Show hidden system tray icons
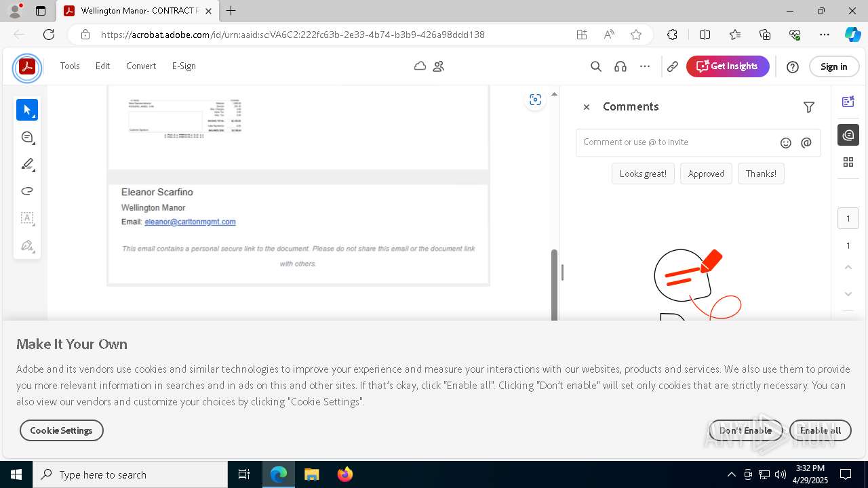The height and width of the screenshot is (488, 868). (731, 474)
